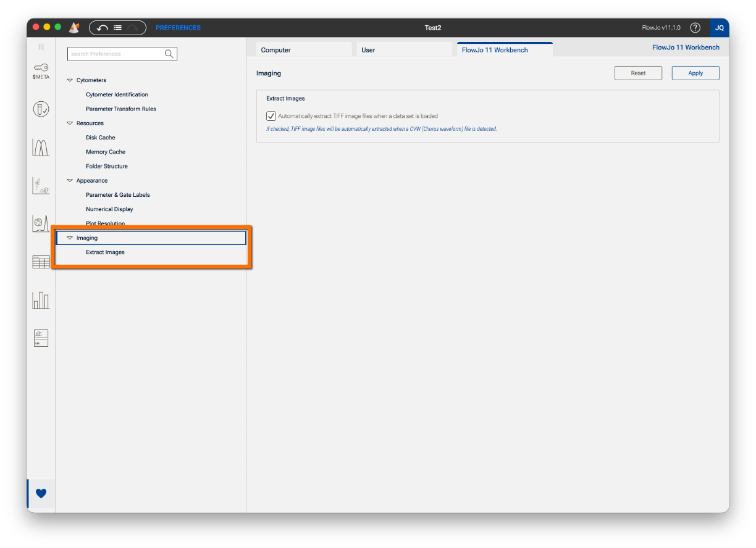
Task: Open the $META keywords sidebar icon
Action: click(41, 71)
